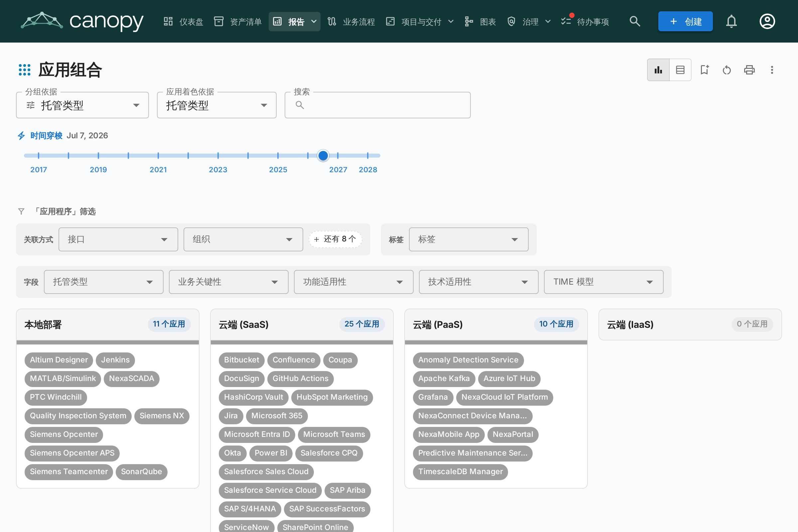Jump the timeline to 2021

(158, 170)
